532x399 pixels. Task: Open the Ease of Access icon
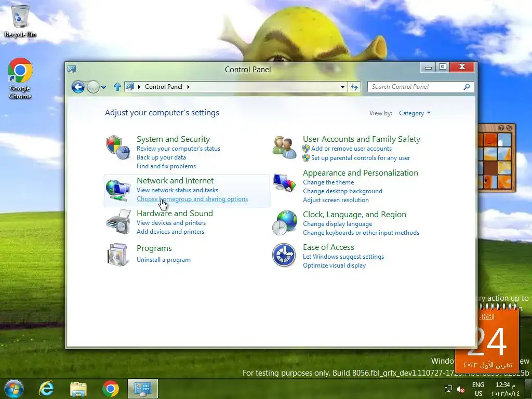[x=284, y=255]
